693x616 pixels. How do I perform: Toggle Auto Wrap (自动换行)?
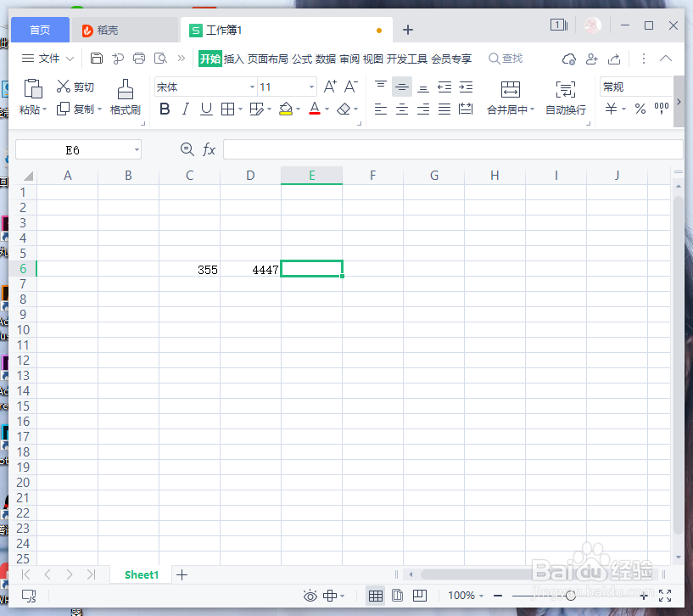tap(566, 98)
